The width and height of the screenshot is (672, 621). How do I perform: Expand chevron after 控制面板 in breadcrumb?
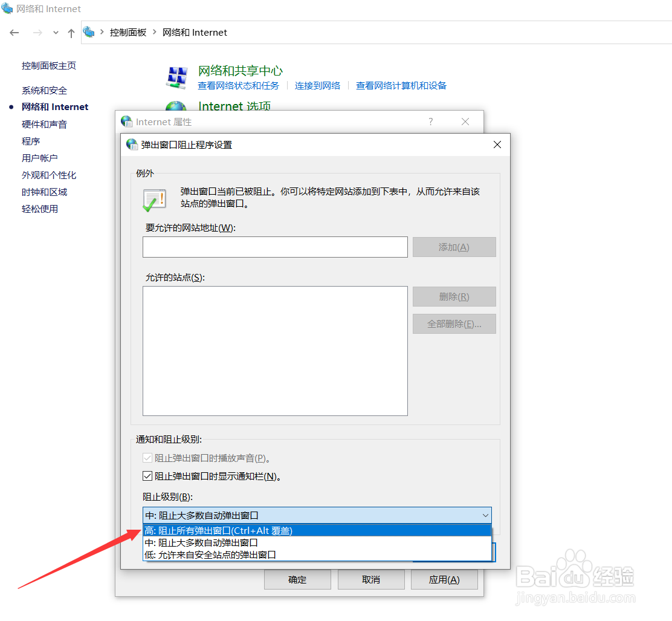click(154, 32)
